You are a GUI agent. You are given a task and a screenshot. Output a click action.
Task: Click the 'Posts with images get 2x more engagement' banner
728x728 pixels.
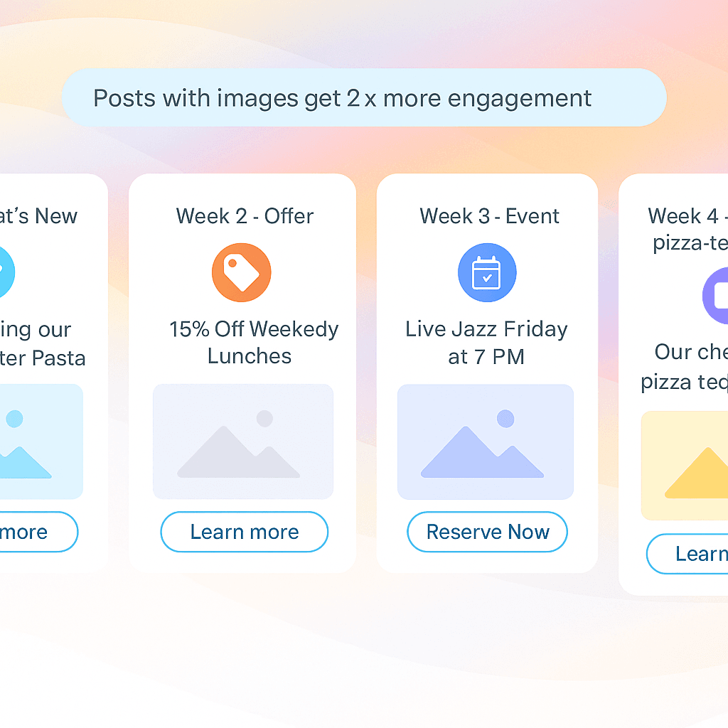tap(365, 97)
